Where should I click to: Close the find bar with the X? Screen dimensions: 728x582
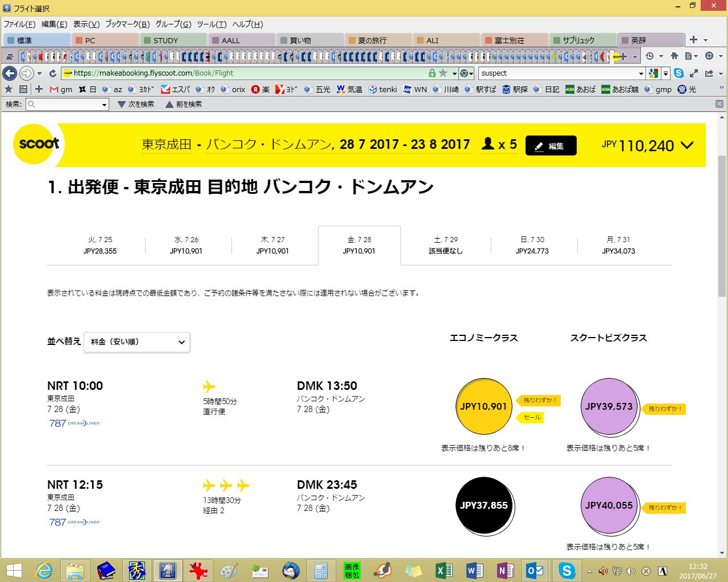pos(719,104)
